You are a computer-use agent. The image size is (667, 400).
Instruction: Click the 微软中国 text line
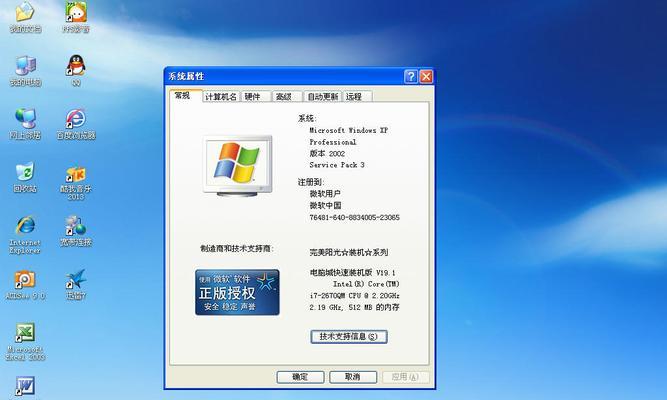click(325, 206)
